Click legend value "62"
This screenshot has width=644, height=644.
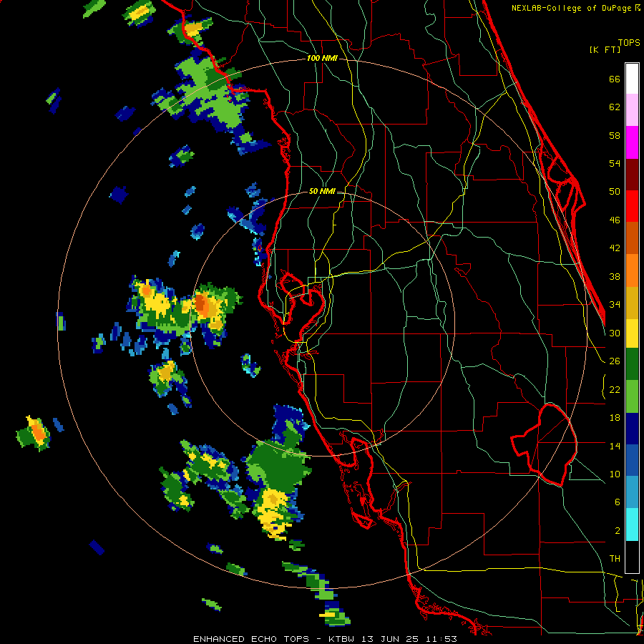tap(615, 107)
